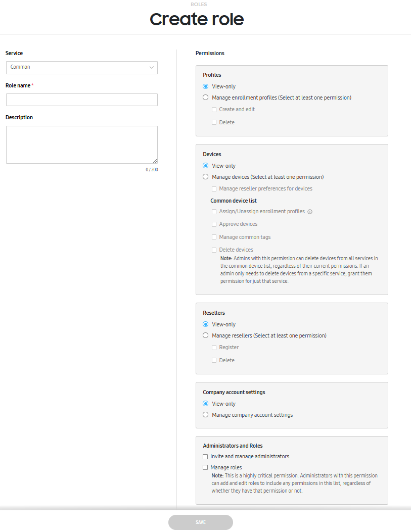The height and width of the screenshot is (532, 411).
Task: Check Create and edit under Profiles
Action: pyautogui.click(x=214, y=109)
